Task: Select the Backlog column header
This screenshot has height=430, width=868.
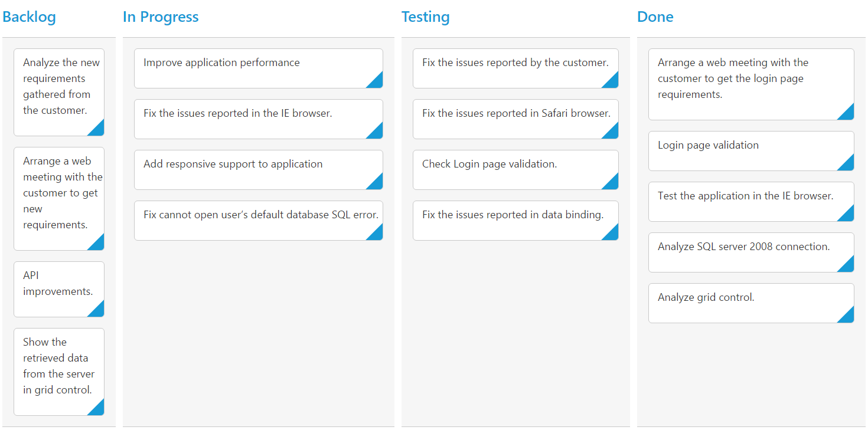Action: pos(29,17)
